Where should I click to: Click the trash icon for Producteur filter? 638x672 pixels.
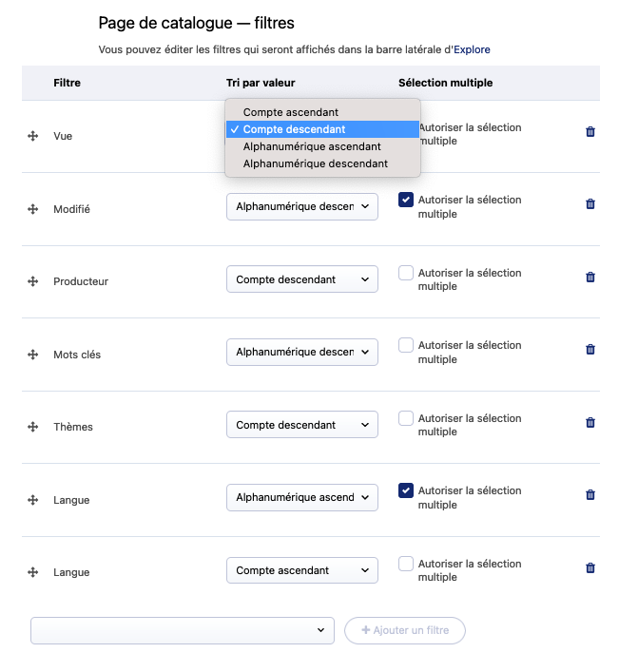click(590, 278)
